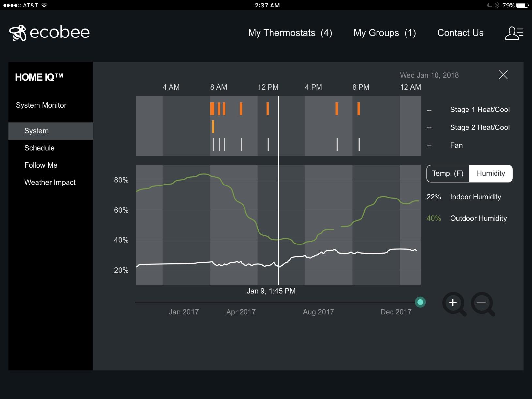Tap the Bluetooth status icon
532x399 pixels.
pyautogui.click(x=497, y=5)
